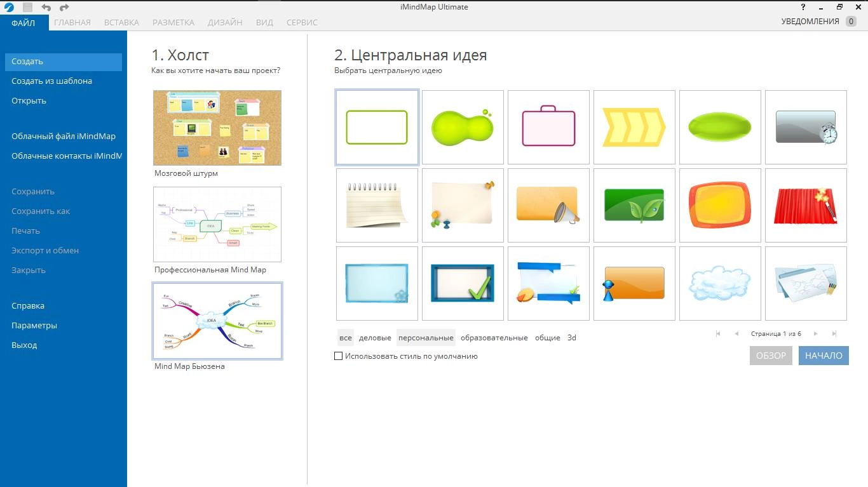Open help question mark icon
This screenshot has height=487, width=868.
pos(803,7)
